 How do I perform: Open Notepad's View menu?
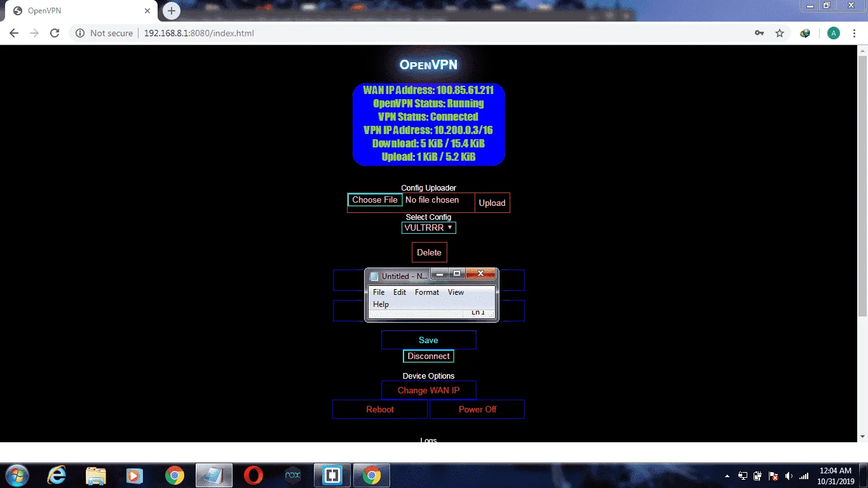click(456, 292)
